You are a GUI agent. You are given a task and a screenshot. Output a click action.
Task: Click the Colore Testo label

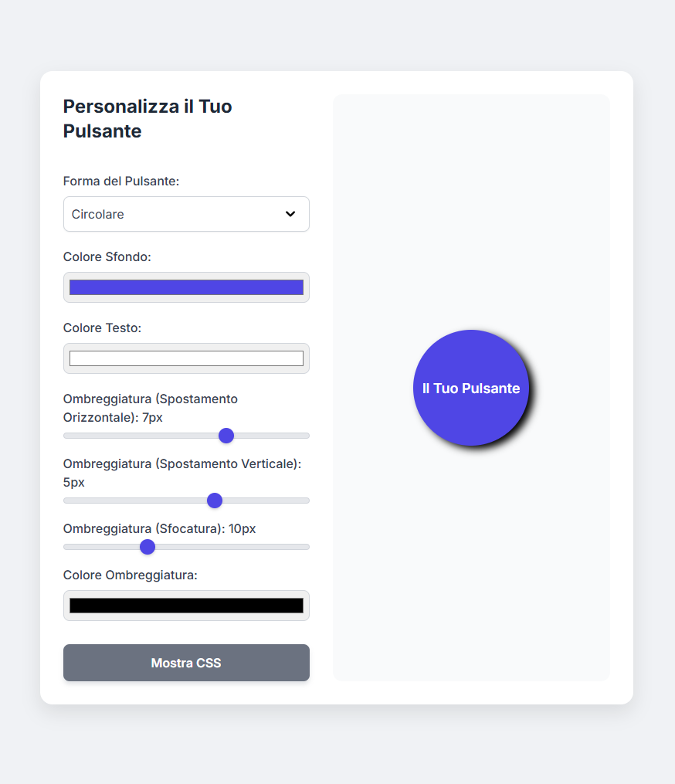click(102, 328)
